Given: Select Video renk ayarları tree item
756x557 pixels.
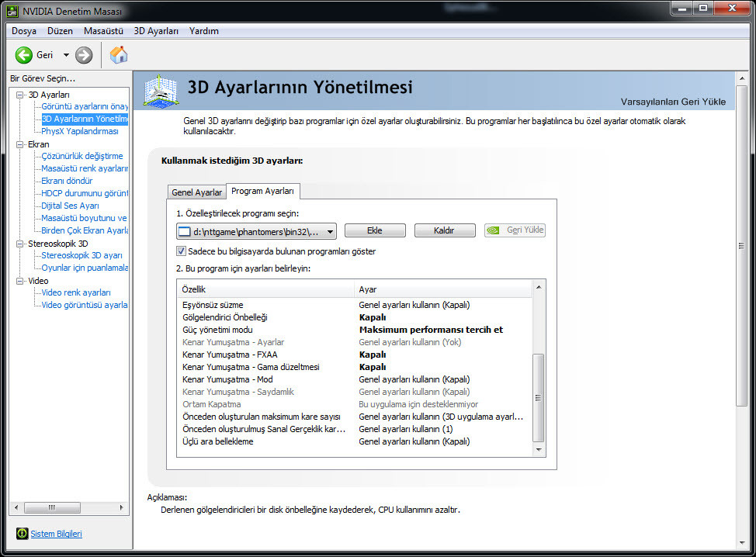Looking at the screenshot, I should pyautogui.click(x=76, y=293).
